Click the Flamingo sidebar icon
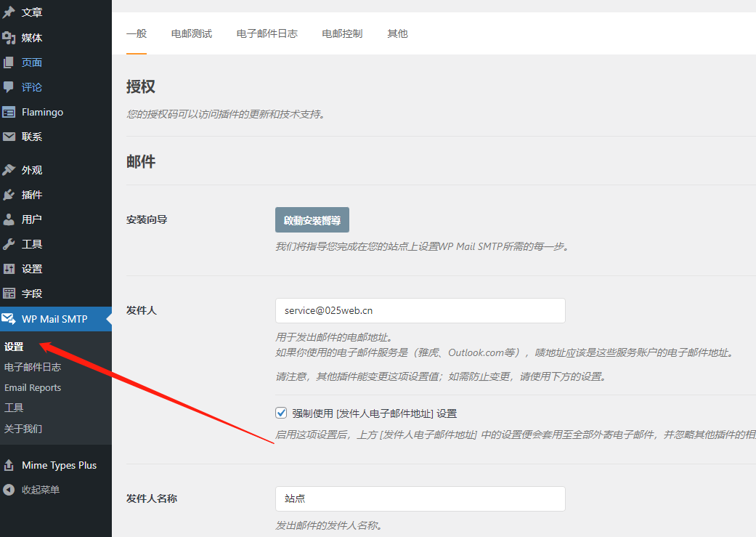The image size is (756, 537). click(9, 112)
